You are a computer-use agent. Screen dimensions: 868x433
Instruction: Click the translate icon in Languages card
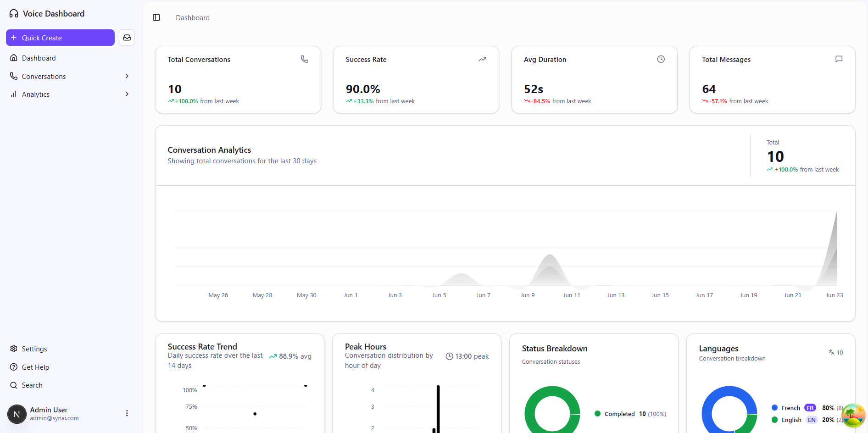[x=831, y=352]
